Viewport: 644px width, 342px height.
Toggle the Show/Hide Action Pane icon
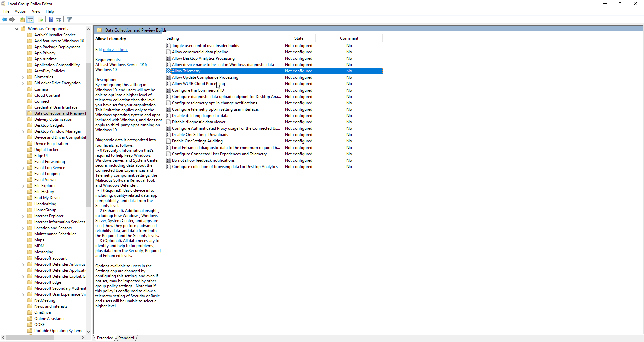pyautogui.click(x=59, y=19)
